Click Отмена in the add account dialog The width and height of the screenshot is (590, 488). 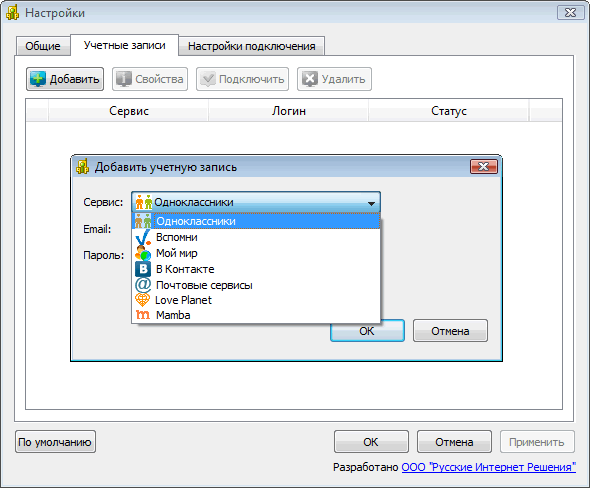[x=450, y=331]
